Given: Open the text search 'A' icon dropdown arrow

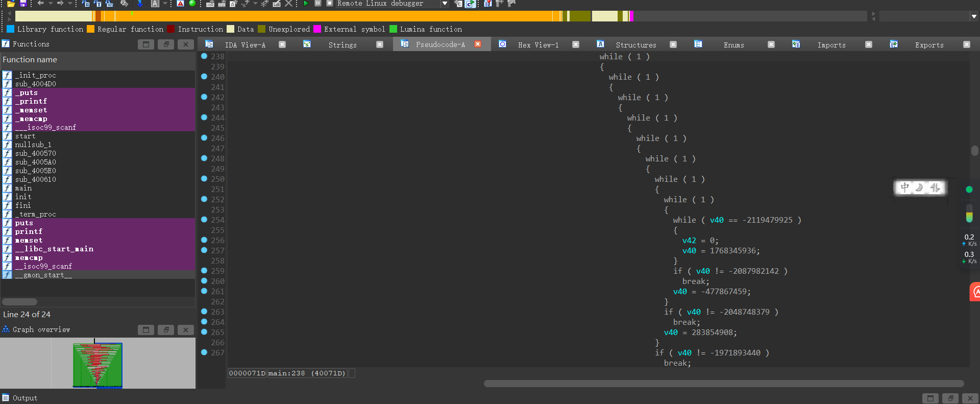Looking at the screenshot, I should click(x=165, y=4).
